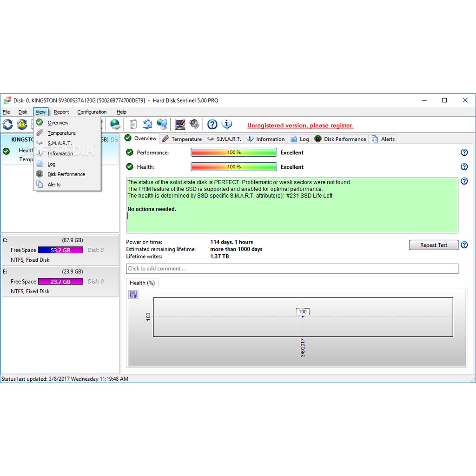The height and width of the screenshot is (476, 476).
Task: Switch to the Alerts tab
Action: click(383, 139)
